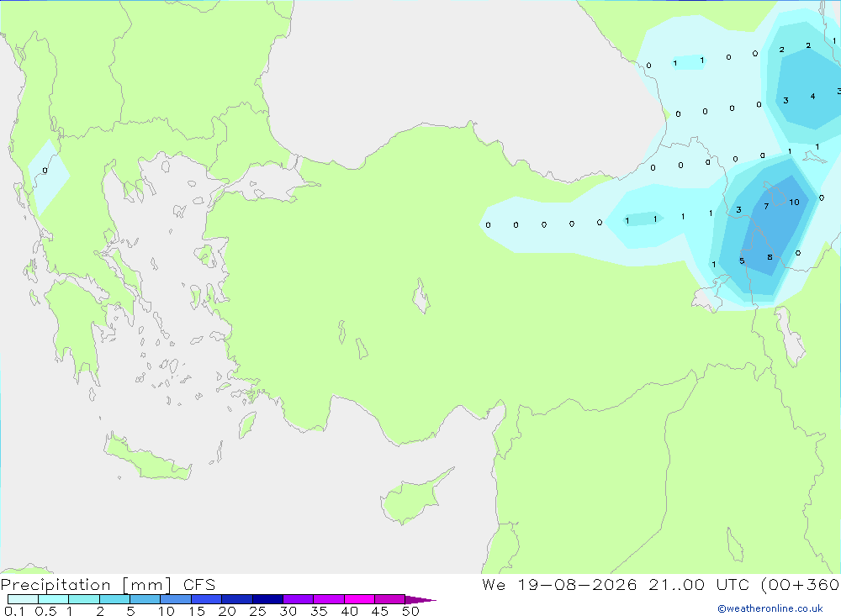
Task: Click the 1–2 mm legend color swatch
Action: (x=84, y=599)
